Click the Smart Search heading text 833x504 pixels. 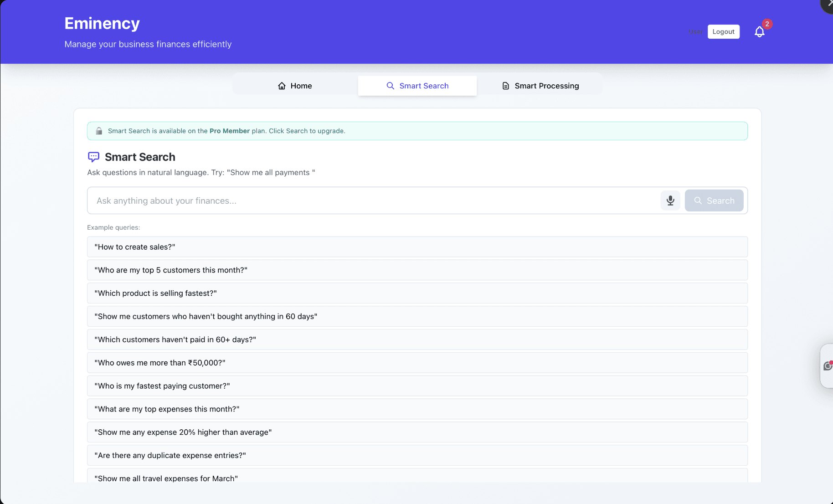pyautogui.click(x=140, y=157)
